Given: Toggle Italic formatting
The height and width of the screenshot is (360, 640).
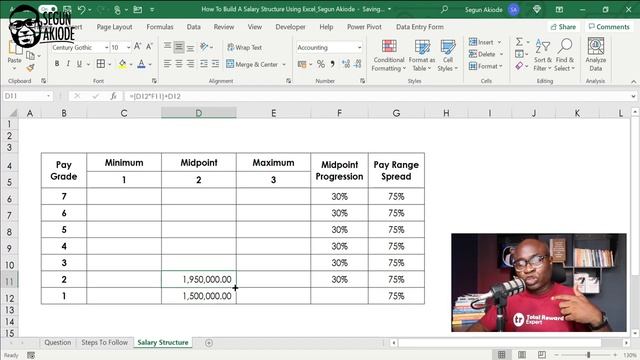Looking at the screenshot, I should click(68, 64).
